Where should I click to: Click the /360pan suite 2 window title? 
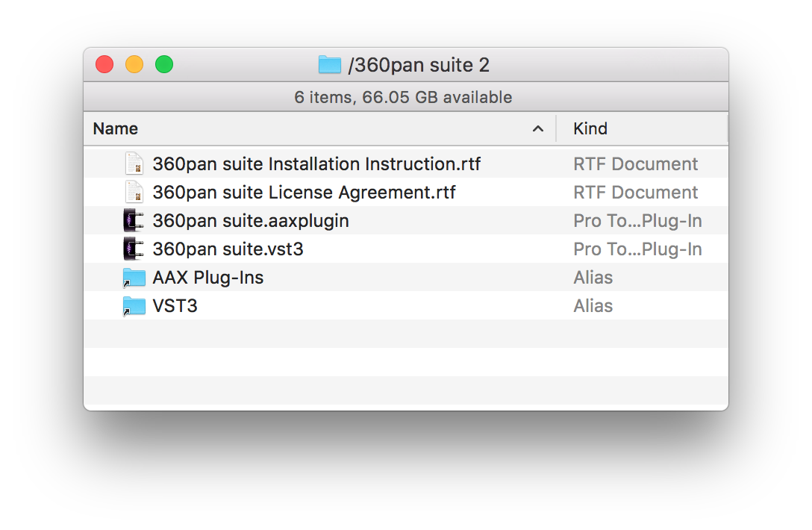419,65
